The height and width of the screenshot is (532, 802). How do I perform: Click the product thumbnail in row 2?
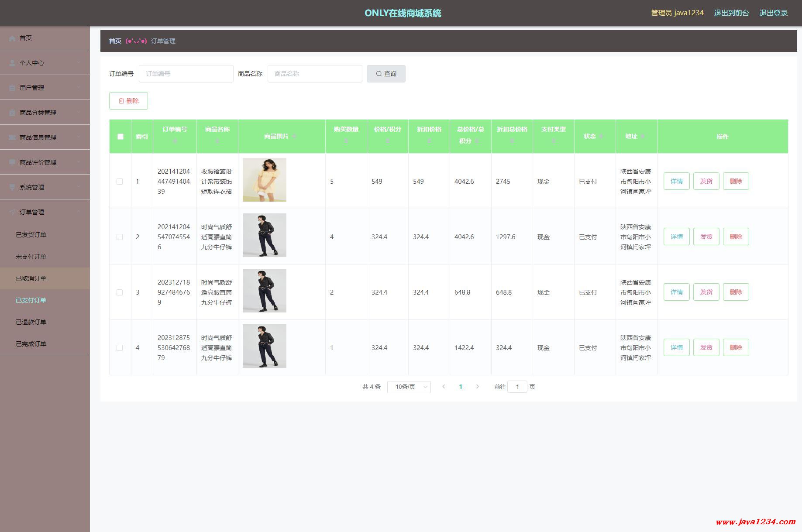265,235
